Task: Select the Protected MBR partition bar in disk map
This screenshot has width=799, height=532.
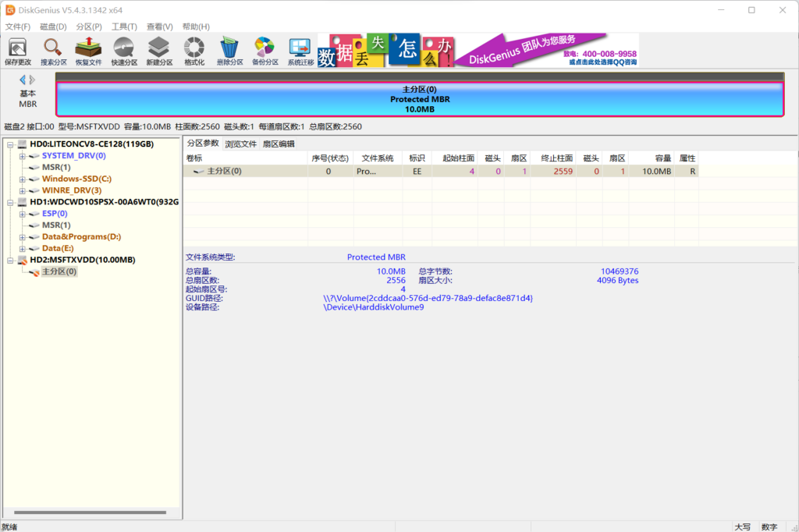Action: point(420,99)
